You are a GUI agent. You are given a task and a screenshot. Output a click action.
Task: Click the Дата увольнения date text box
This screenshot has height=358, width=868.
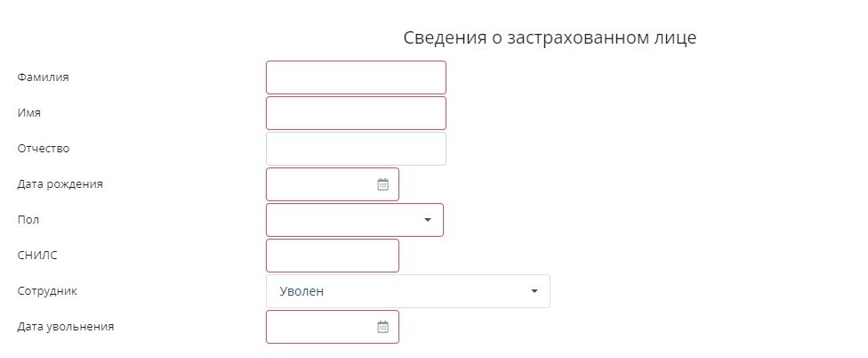(333, 327)
